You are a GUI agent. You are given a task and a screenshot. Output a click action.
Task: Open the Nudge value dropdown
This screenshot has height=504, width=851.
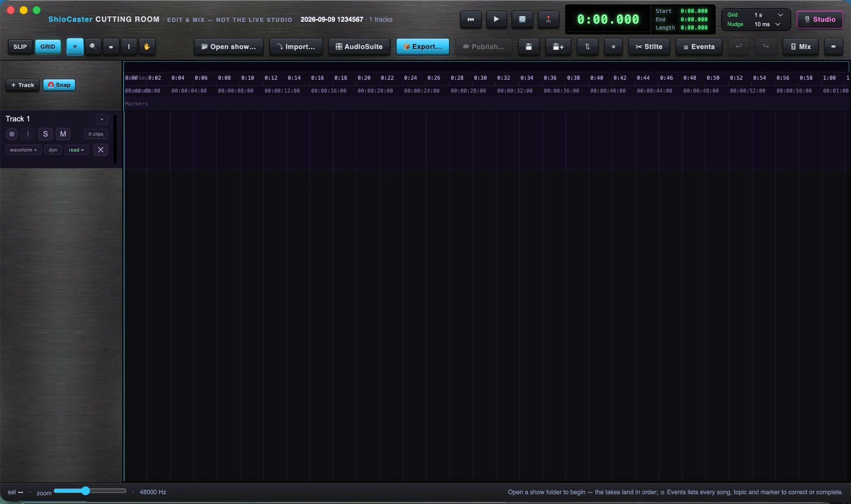[x=767, y=24]
